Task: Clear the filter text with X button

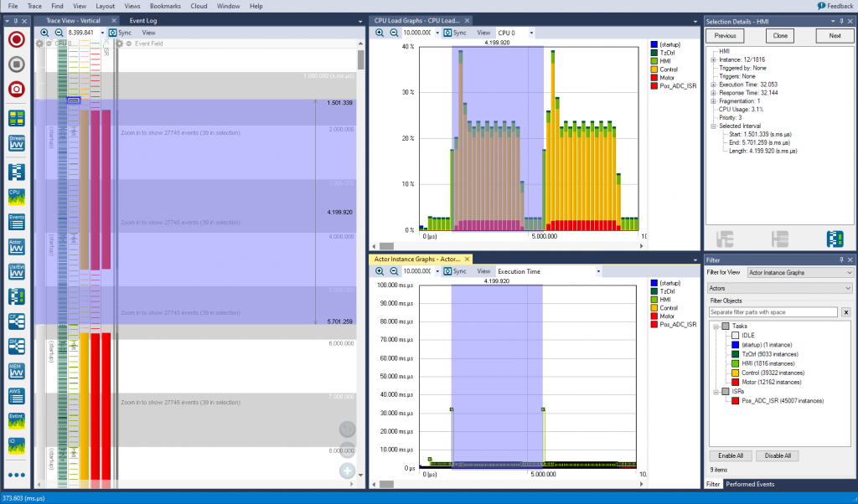Action: 846,312
